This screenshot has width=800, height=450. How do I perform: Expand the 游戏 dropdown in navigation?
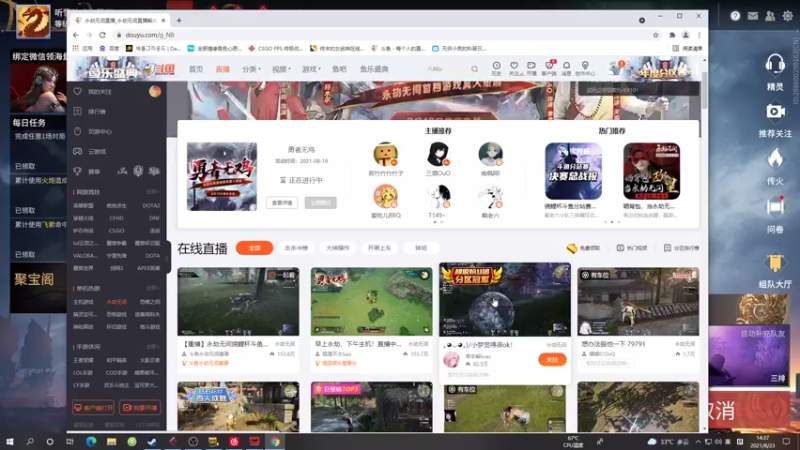click(311, 69)
